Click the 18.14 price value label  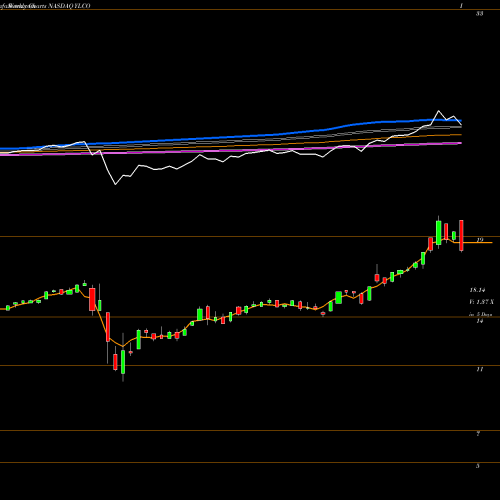pyautogui.click(x=477, y=290)
